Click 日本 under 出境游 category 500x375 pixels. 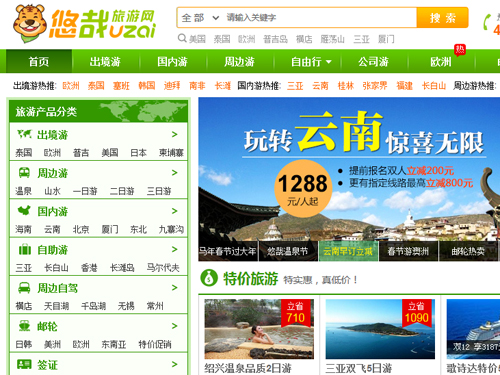coord(138,153)
